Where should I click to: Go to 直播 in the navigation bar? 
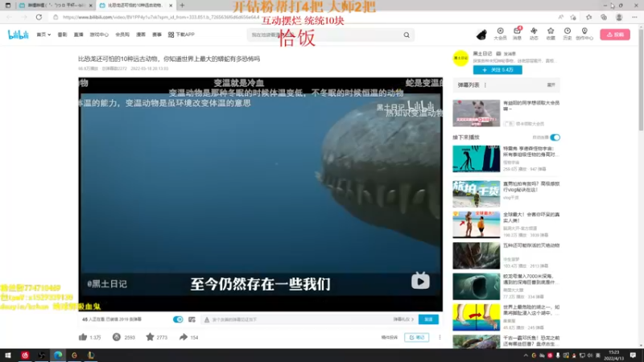coord(78,35)
